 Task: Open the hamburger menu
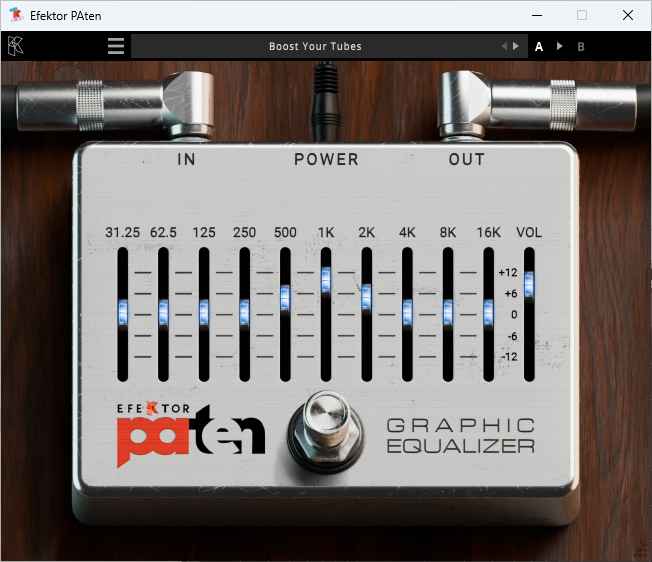coord(116,46)
